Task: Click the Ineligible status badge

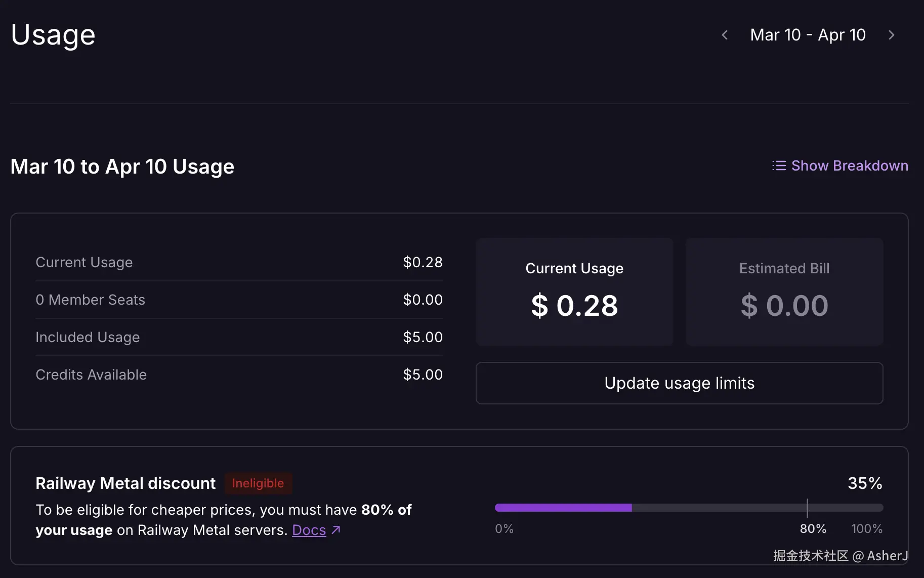Action: (x=258, y=483)
